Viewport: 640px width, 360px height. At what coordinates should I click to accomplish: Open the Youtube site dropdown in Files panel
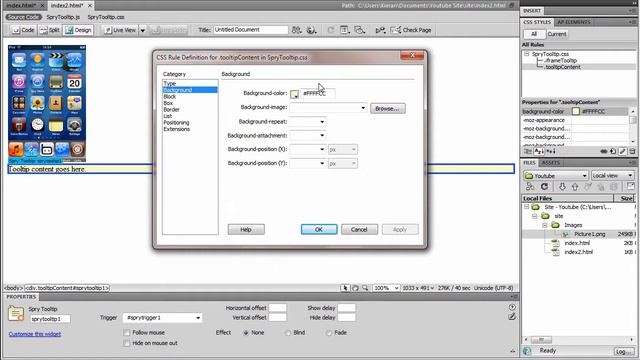tap(556, 176)
